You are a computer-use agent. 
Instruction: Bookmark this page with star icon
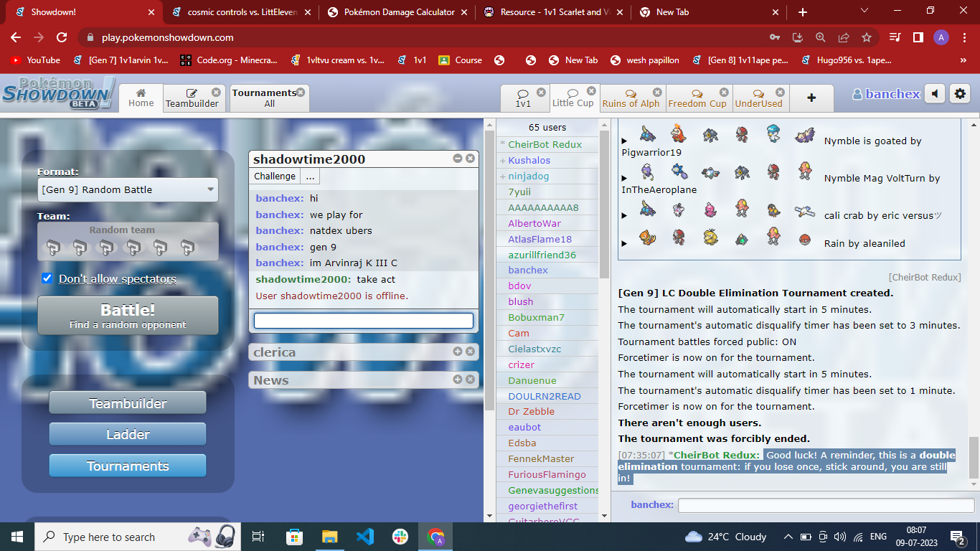coord(867,37)
